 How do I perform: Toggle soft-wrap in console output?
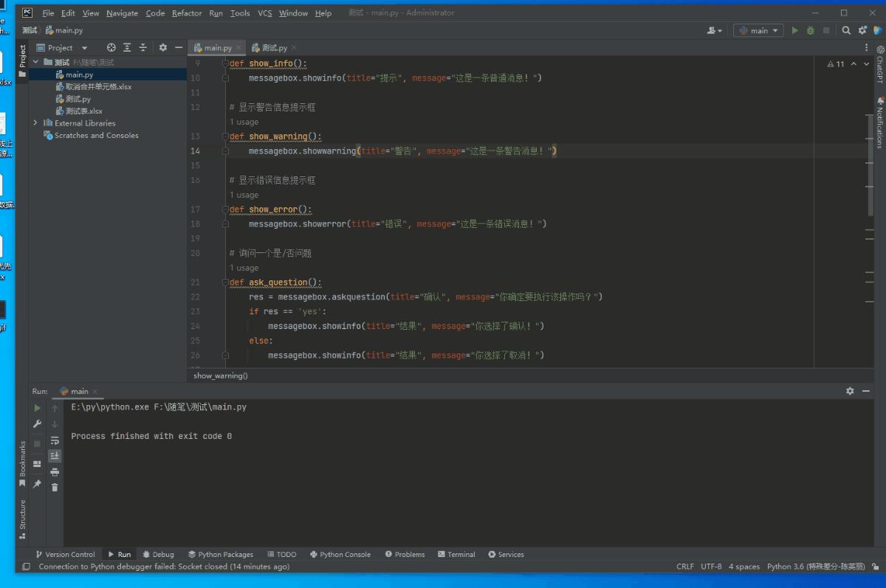tap(55, 440)
